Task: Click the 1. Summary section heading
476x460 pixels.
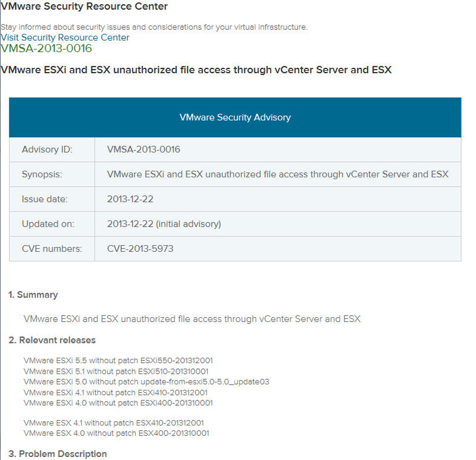Action: [x=33, y=295]
